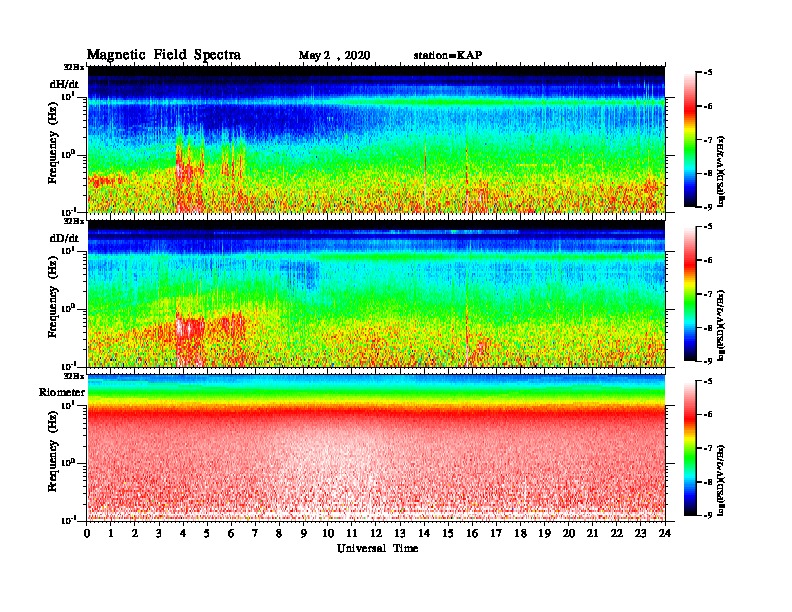Screen dimensions: 792x612
Task: Click the "24" hour tick label
Action: pos(665,534)
